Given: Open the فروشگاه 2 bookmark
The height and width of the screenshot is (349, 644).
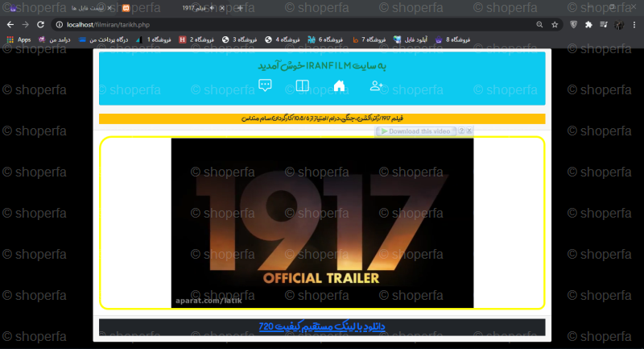Looking at the screenshot, I should pos(196,39).
